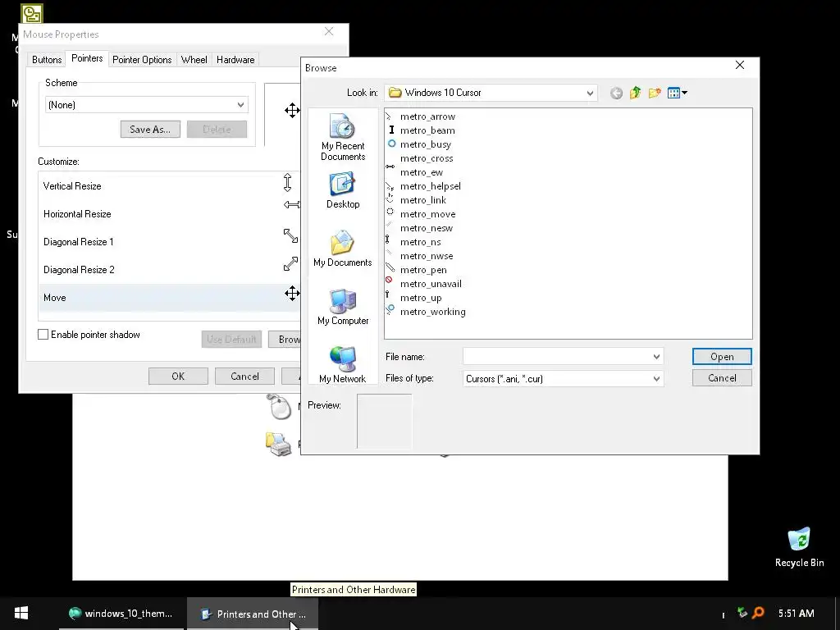Screen dimensions: 840x630
Task: Select the metro_unavail cursor file icon
Action: (x=390, y=280)
